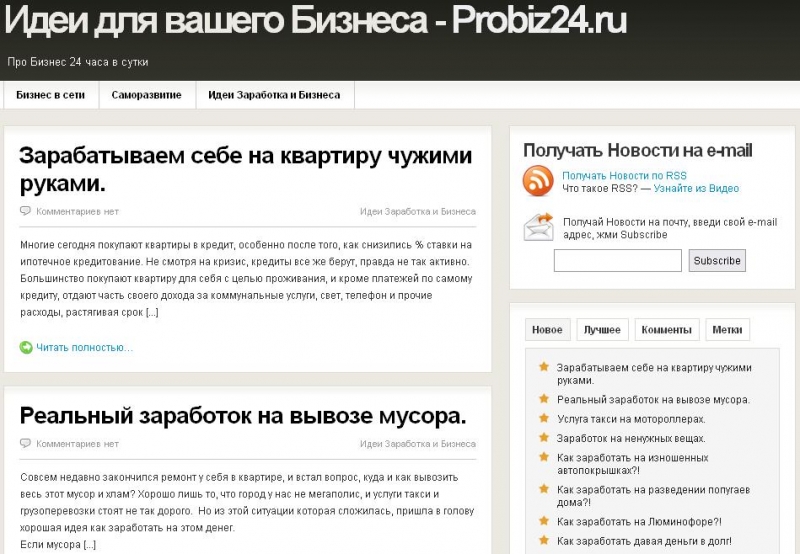Switch to the Метки tab
800x554 pixels.
coord(727,330)
